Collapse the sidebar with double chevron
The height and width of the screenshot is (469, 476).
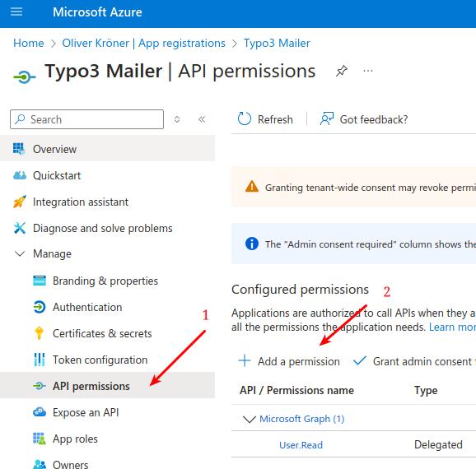click(202, 119)
